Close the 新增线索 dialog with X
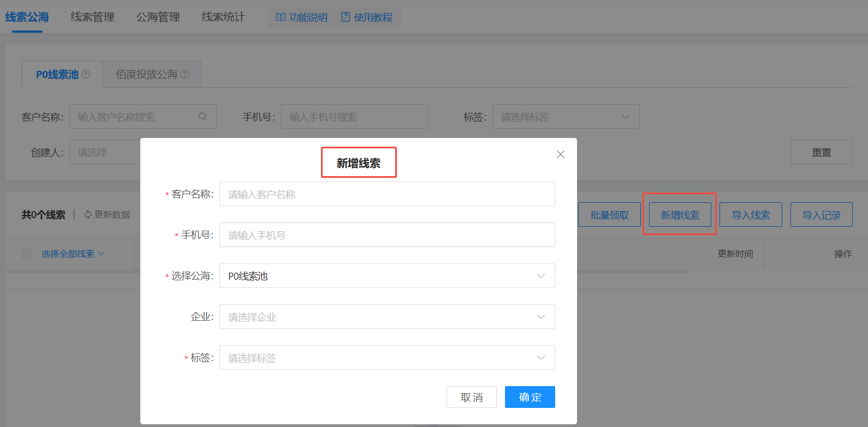 point(560,154)
